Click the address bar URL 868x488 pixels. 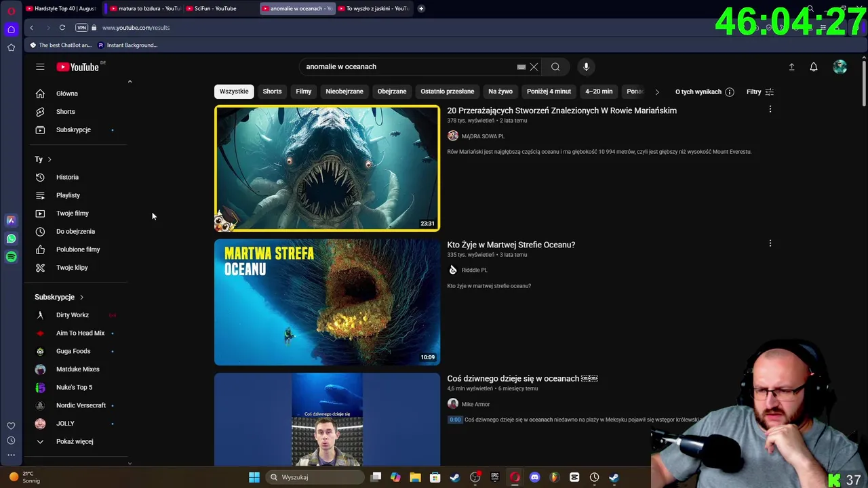pos(136,28)
